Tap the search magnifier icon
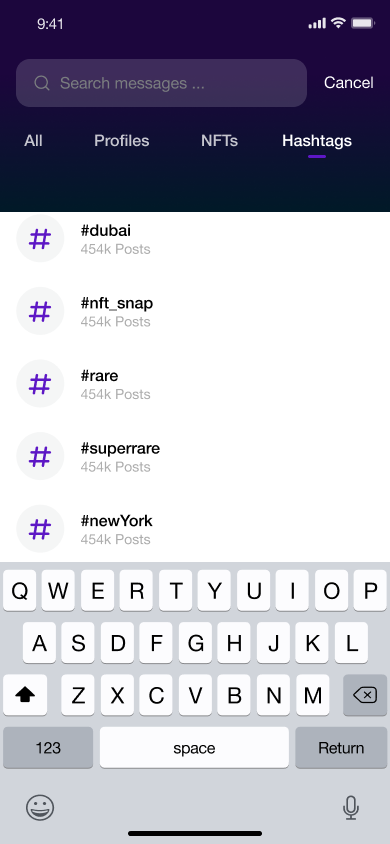The width and height of the screenshot is (390, 844). coord(42,83)
